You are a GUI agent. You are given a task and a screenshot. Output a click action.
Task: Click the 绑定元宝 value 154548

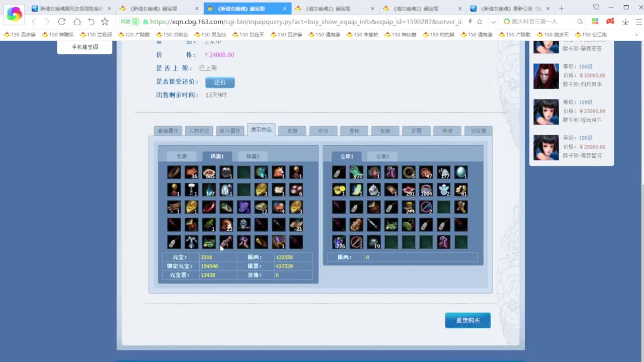[209, 266]
